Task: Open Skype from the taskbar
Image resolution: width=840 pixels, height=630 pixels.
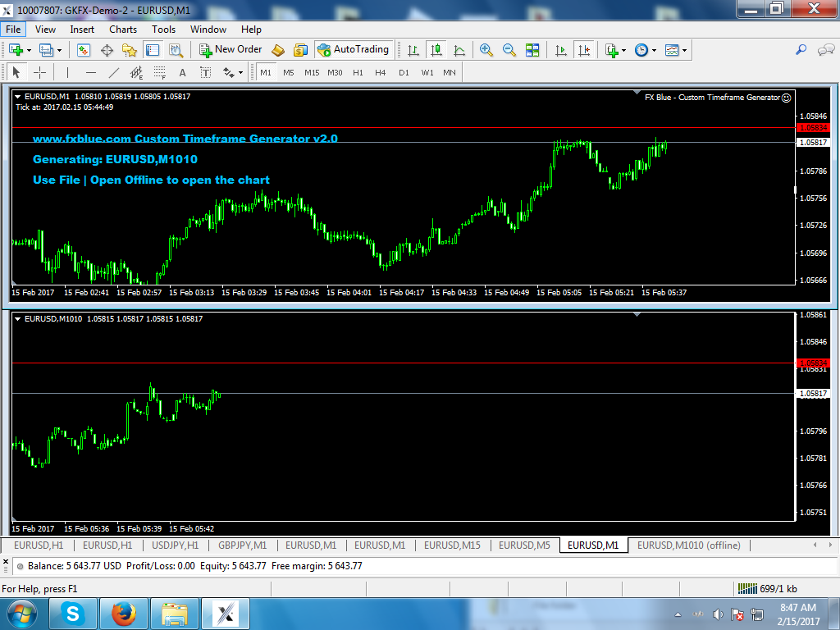Action: (73, 614)
